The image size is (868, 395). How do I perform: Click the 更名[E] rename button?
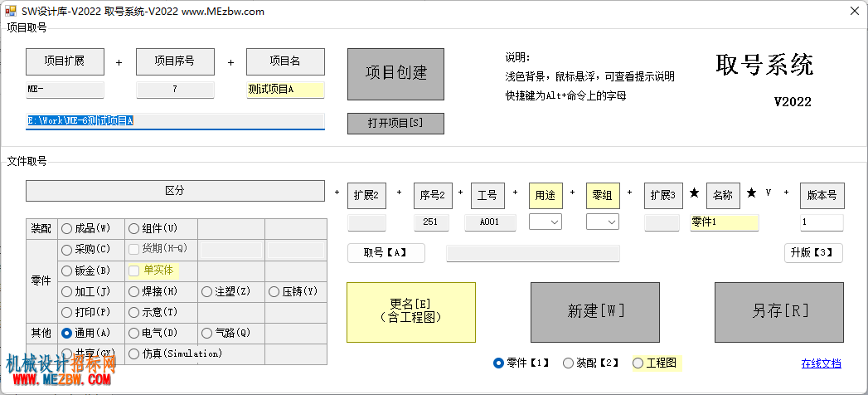click(410, 312)
